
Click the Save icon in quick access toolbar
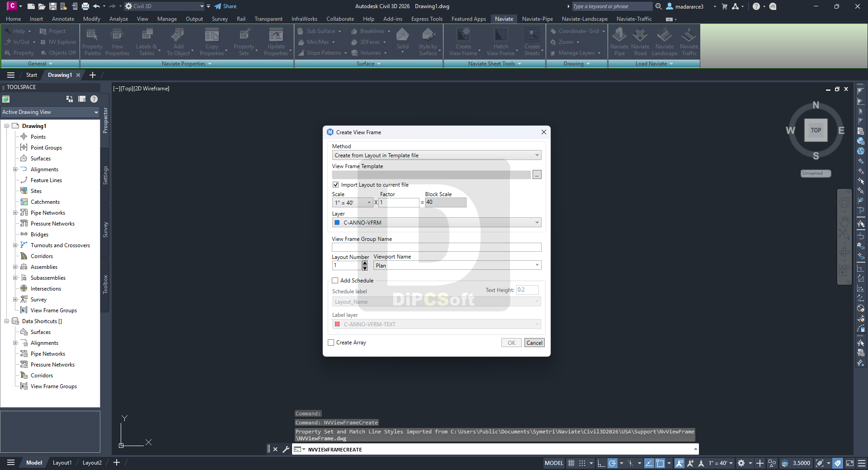[52, 6]
